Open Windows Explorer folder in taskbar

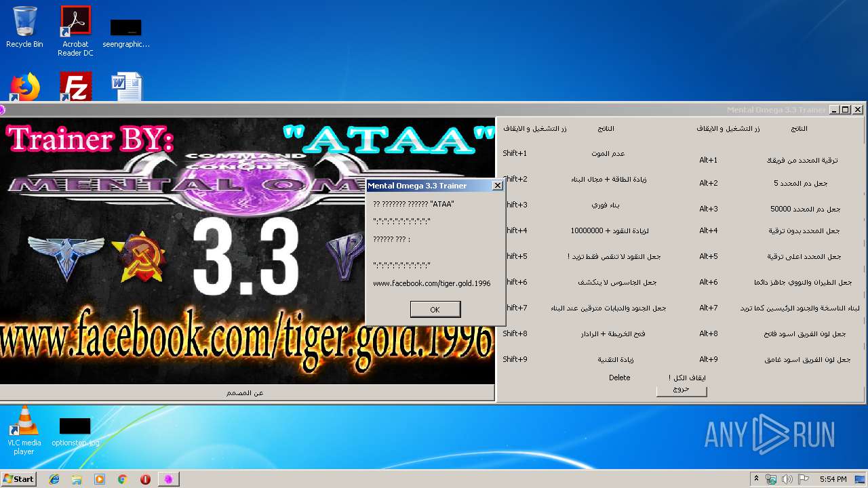click(x=77, y=479)
